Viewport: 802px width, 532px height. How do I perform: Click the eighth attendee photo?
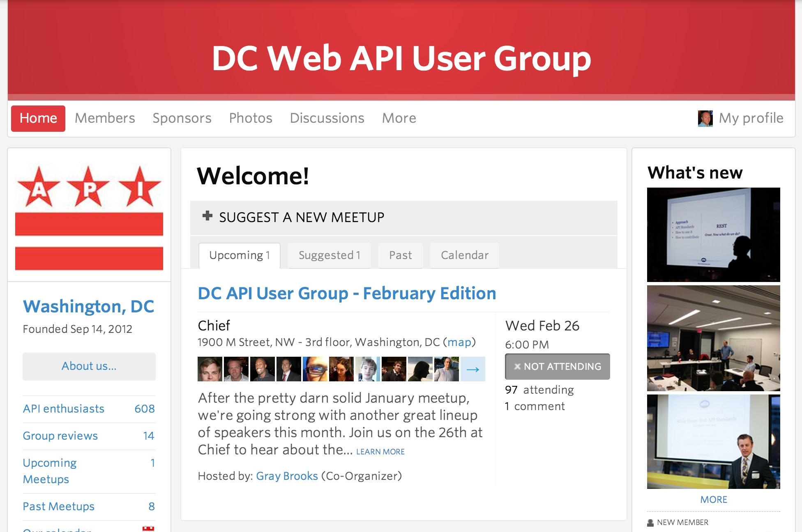394,369
